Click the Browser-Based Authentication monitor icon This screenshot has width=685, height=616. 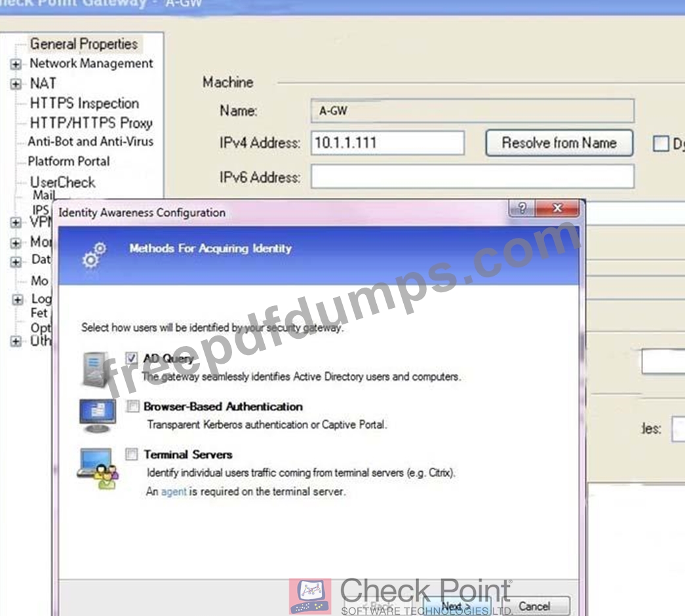coord(98,415)
